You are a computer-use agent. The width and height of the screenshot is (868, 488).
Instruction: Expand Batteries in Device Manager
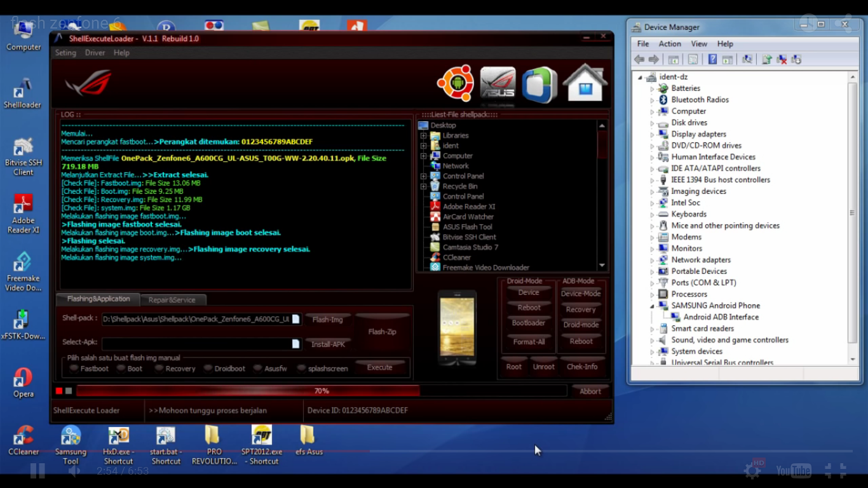652,89
